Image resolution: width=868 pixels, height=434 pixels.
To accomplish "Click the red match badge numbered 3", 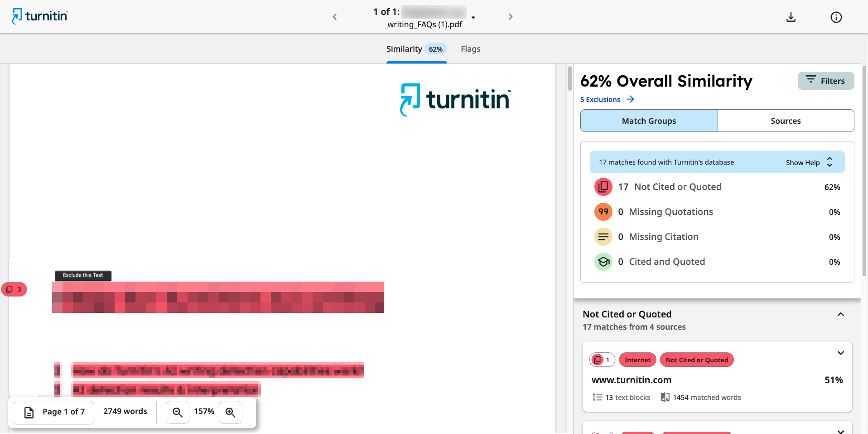I will click(x=14, y=289).
